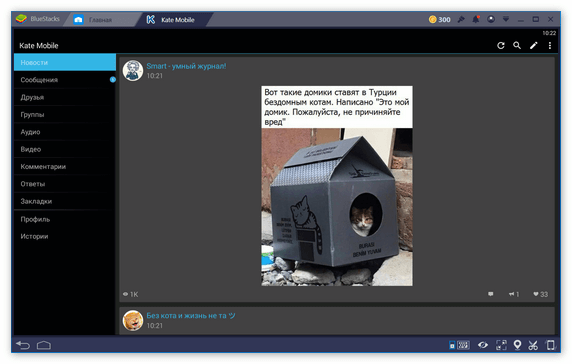Screen dimensions: 572x364
Task: Open Ответы in the sidebar
Action: coord(65,184)
